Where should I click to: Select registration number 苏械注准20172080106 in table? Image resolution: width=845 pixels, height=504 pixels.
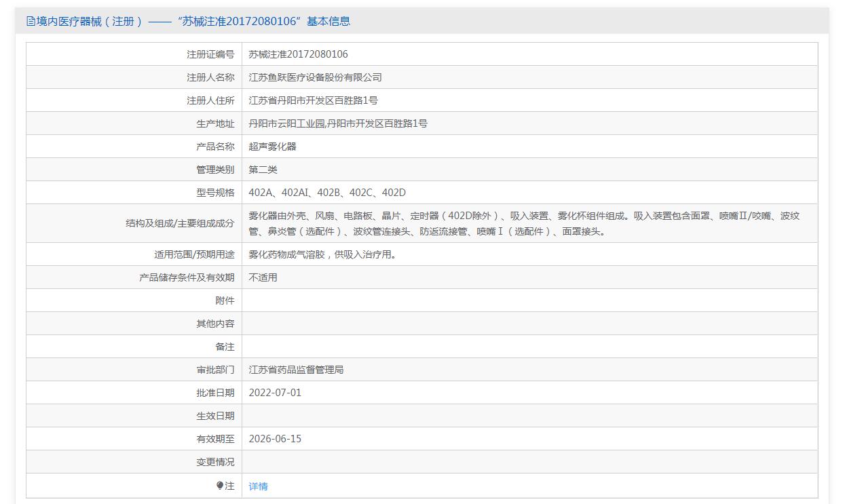pos(298,54)
